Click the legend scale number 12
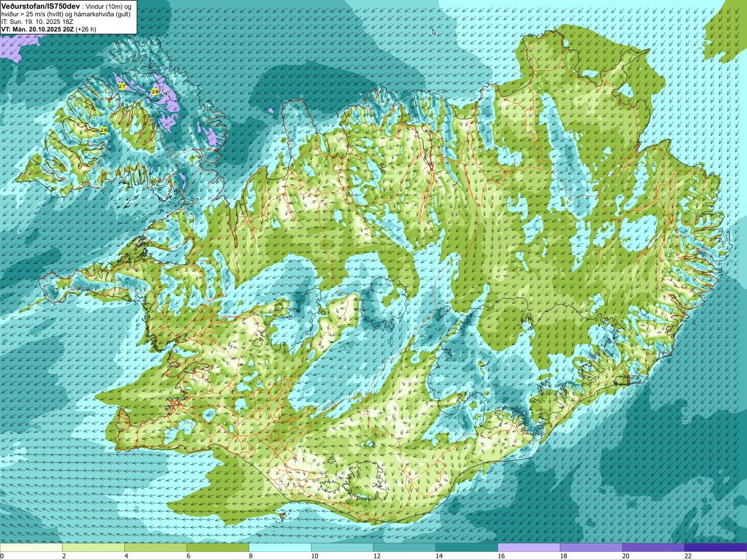747x560 pixels. click(x=377, y=556)
